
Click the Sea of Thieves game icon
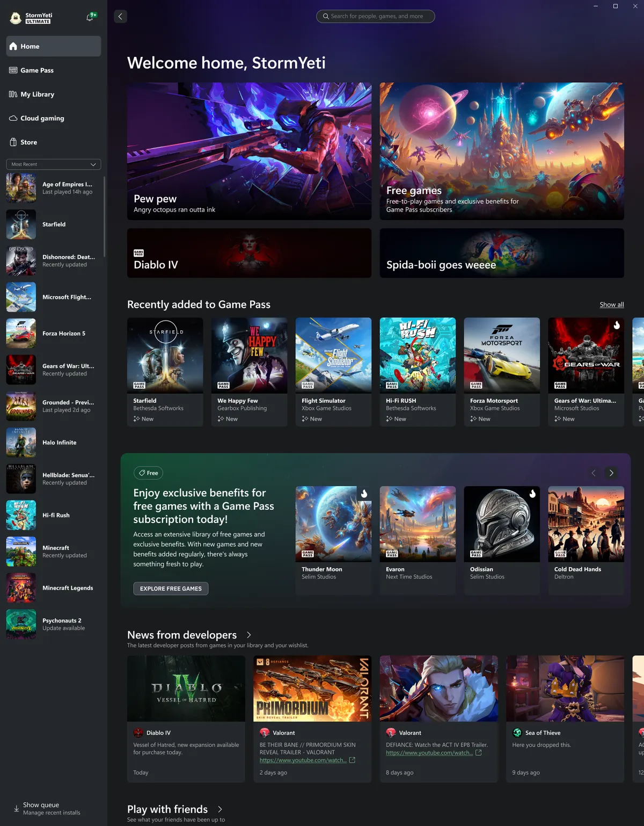pyautogui.click(x=517, y=733)
